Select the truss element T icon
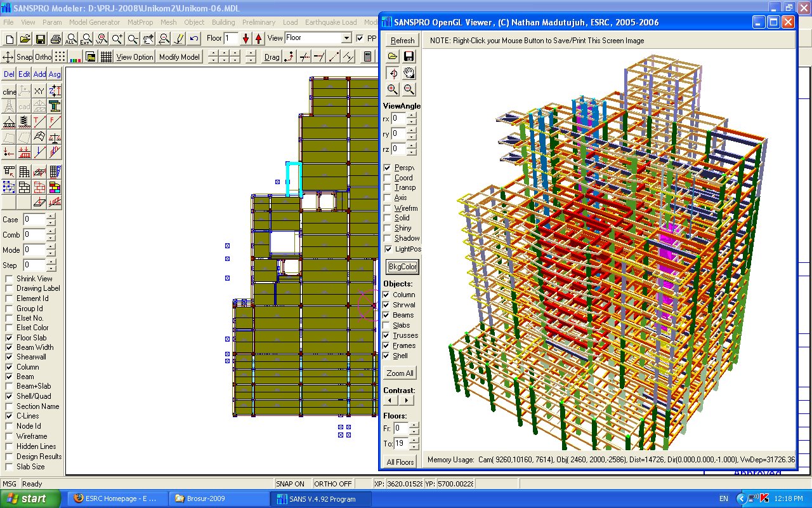 coord(40,121)
